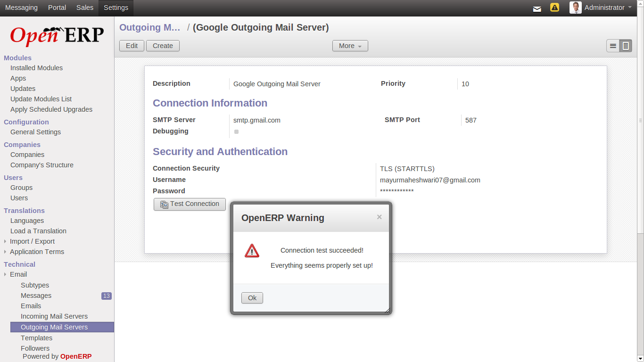Click Ok in the warning dialog

tap(252, 298)
